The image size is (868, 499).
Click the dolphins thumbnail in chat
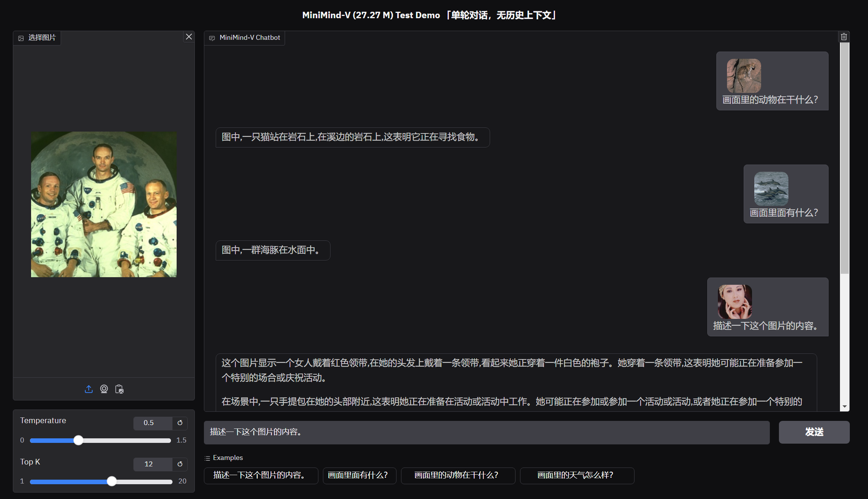coord(771,189)
